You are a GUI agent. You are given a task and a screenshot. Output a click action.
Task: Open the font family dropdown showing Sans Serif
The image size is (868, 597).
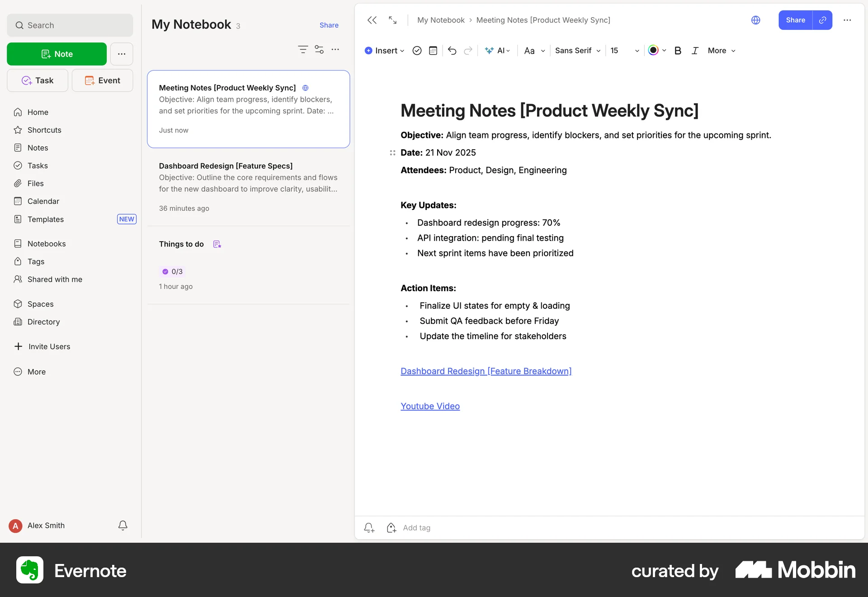pyautogui.click(x=577, y=50)
